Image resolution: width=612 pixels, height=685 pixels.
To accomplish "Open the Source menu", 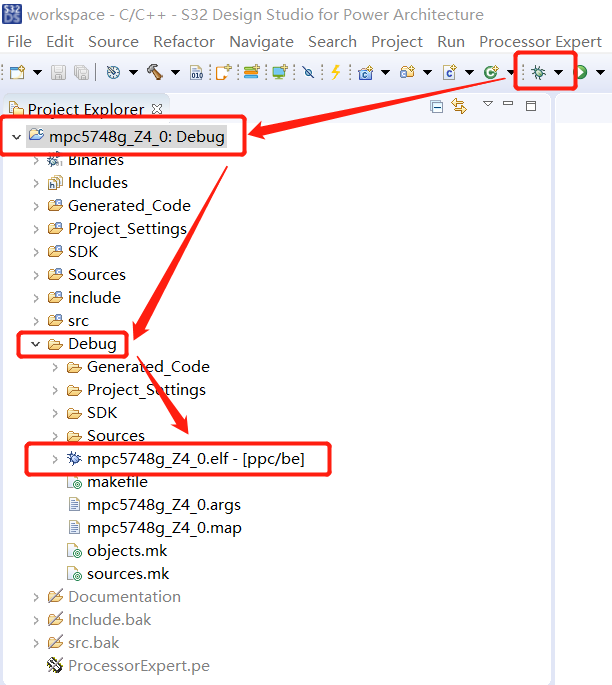I will 113,42.
